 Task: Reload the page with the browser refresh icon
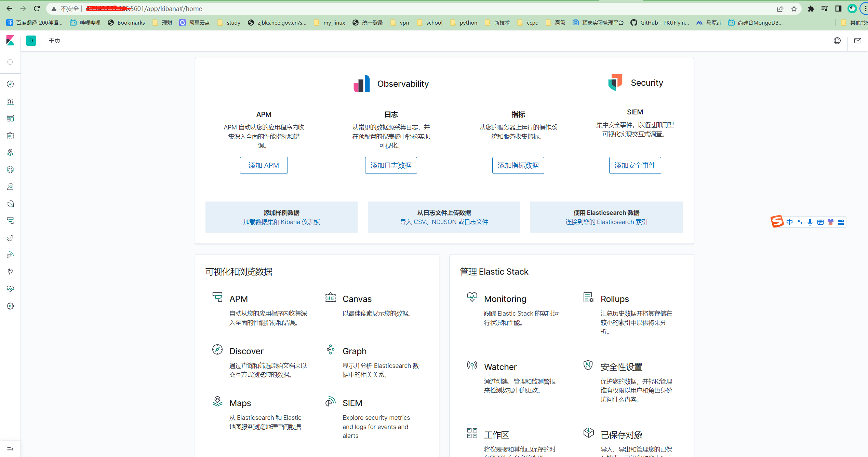(37, 9)
